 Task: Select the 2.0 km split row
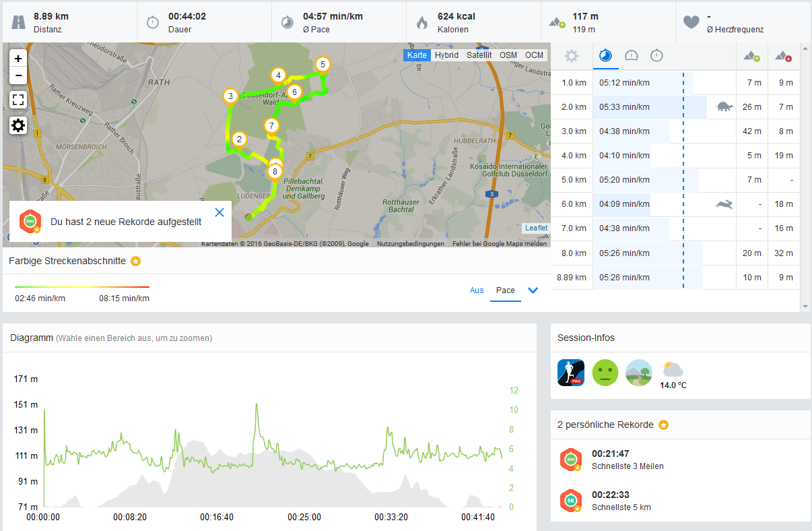click(675, 107)
